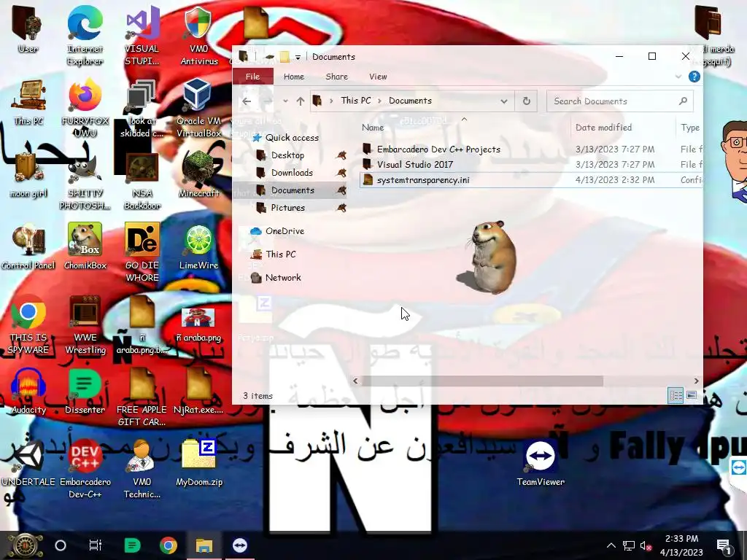Select the MyDoom.zip archive on desktop
The width and height of the screenshot is (747, 560).
pyautogui.click(x=198, y=464)
